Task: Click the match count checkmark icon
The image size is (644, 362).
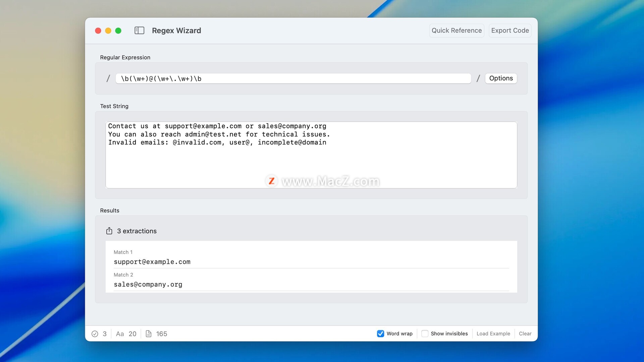Action: (x=95, y=334)
